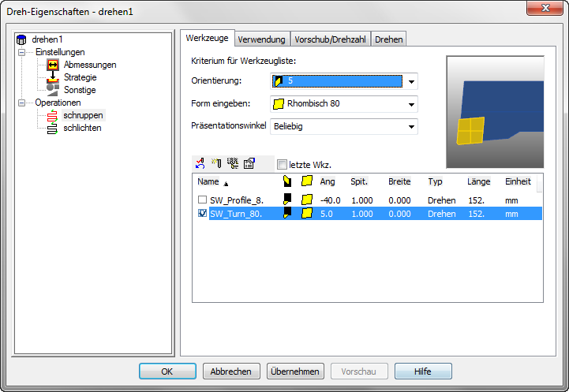569x392 pixels.
Task: Sort tool list by Einheit column
Action: point(518,181)
